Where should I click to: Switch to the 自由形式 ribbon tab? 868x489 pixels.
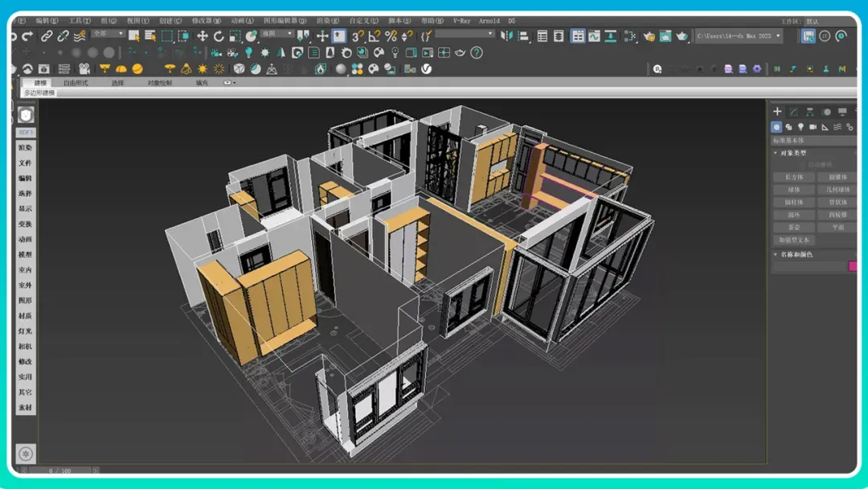pyautogui.click(x=76, y=83)
